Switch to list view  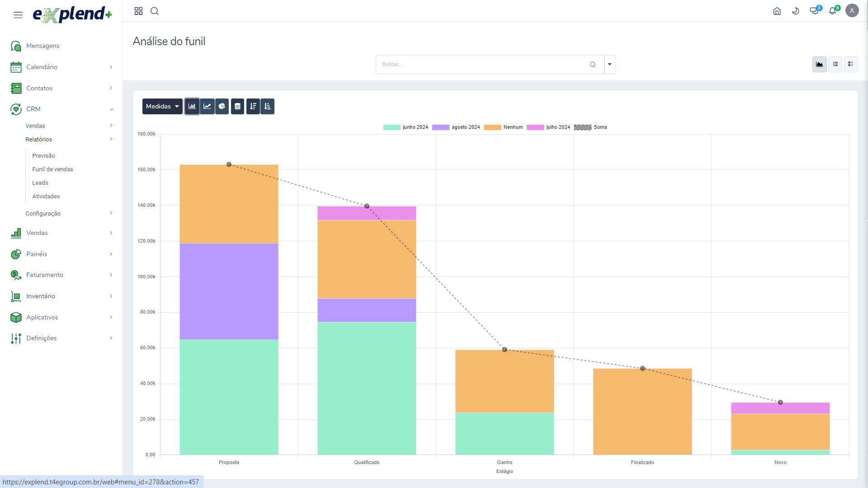(x=835, y=64)
